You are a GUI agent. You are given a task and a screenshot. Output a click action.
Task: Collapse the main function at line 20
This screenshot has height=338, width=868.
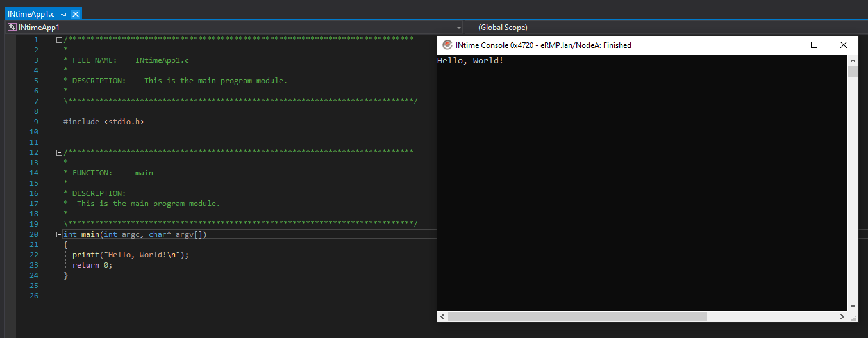coord(59,234)
